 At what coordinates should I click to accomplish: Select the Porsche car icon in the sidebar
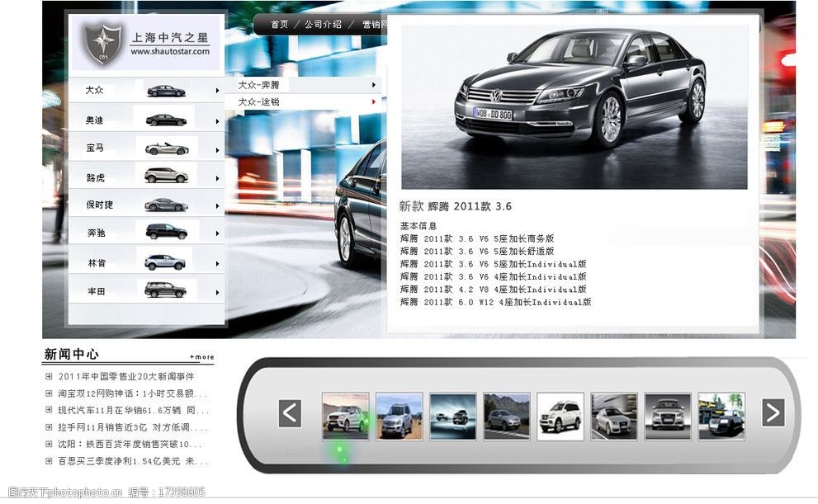pyautogui.click(x=168, y=204)
